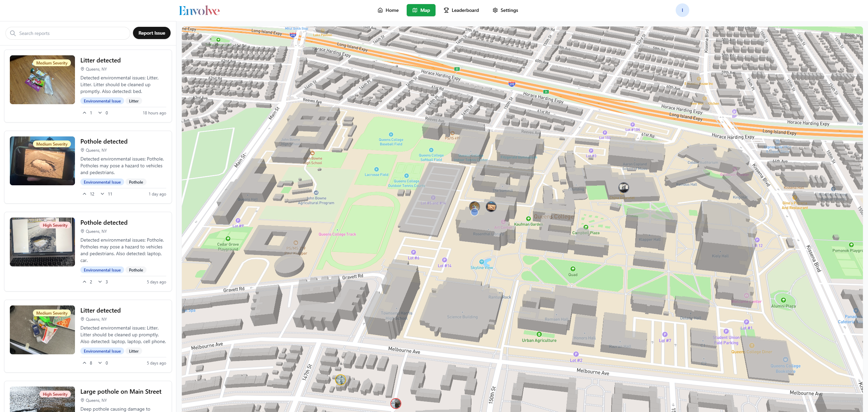
Task: Open map photo marker near Melbourne Ave and 147th St
Action: click(x=340, y=380)
